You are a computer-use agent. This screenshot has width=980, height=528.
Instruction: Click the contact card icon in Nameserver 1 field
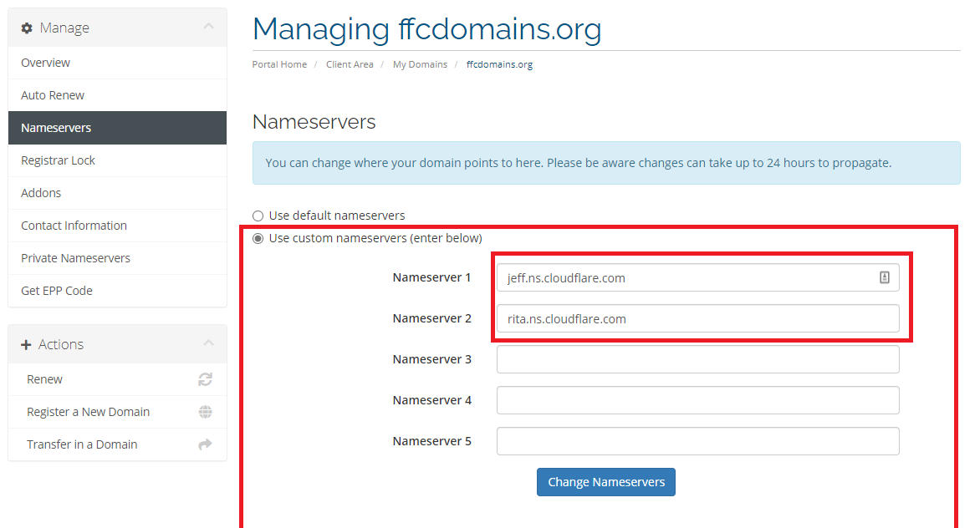pyautogui.click(x=884, y=277)
